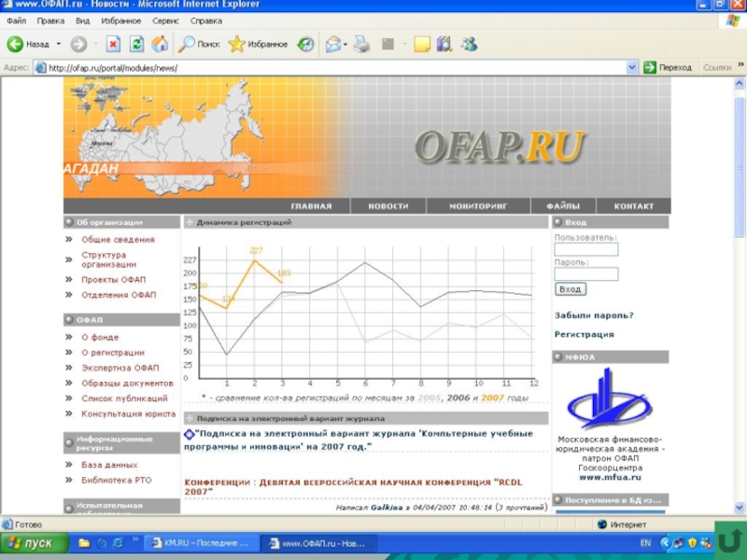Open the Избранное menu
The image size is (747, 560).
coord(121,21)
